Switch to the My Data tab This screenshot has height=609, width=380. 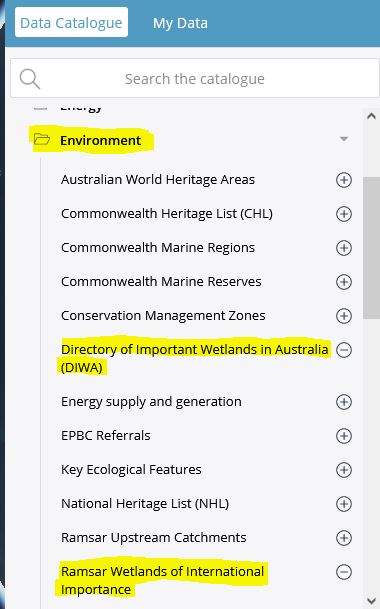click(x=180, y=23)
